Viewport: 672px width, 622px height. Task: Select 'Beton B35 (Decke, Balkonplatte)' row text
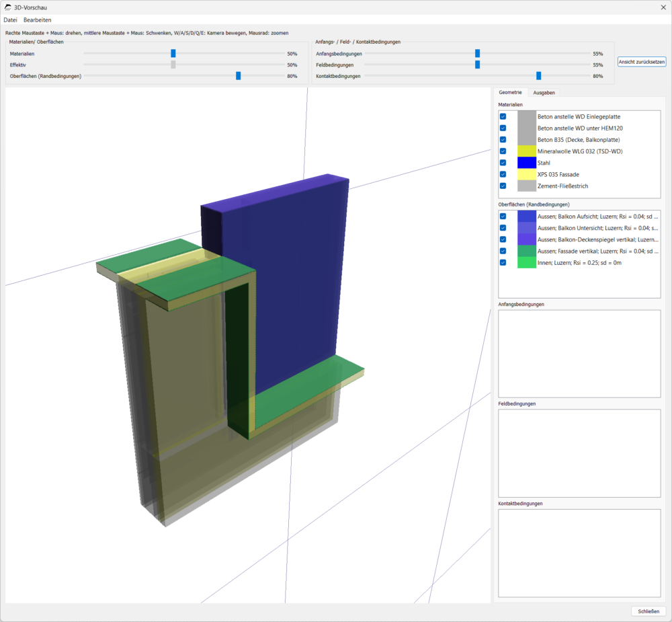click(x=579, y=139)
